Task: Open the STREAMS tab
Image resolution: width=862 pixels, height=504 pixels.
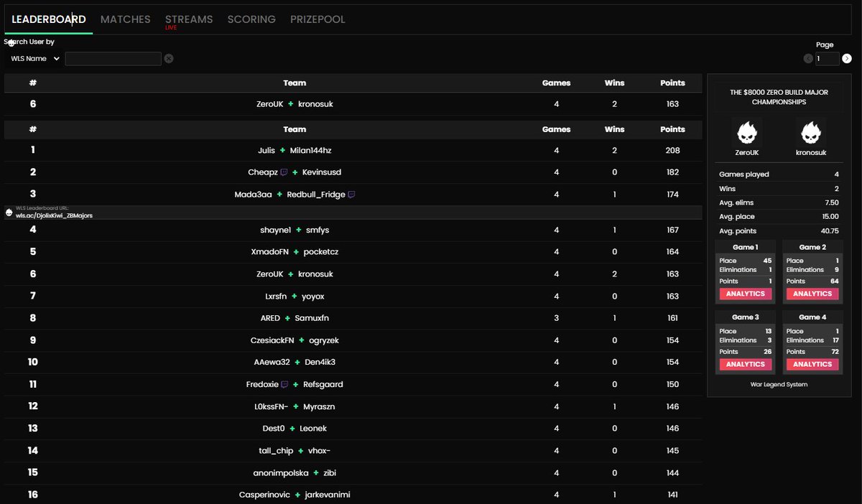Action: point(189,19)
